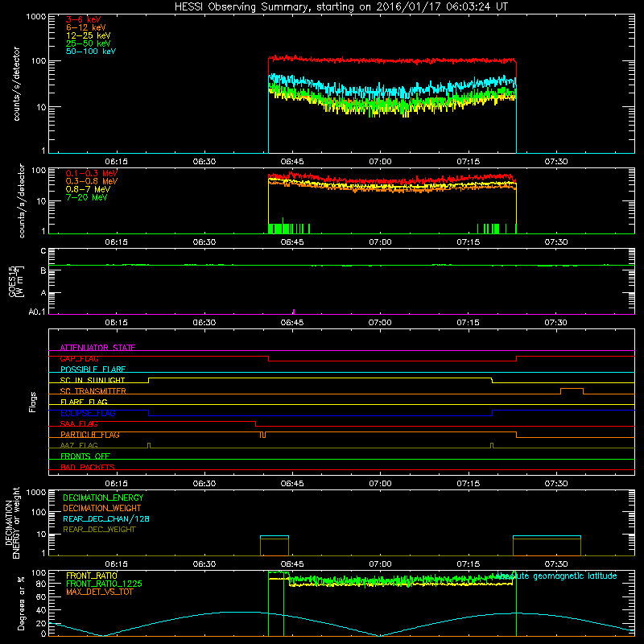Viewport: 644px width, 644px height.
Task: Pick the "SC_IN_SUNLIGHT" flag label
Action: (93, 380)
